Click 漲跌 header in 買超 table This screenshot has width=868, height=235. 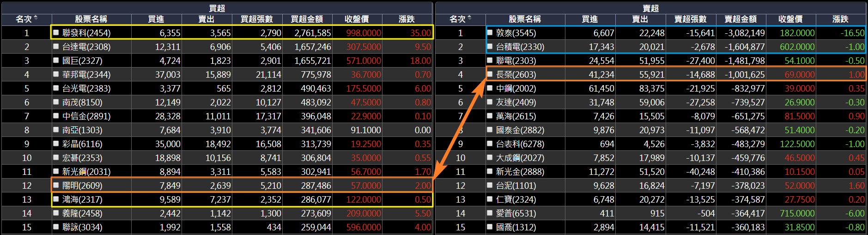point(407,19)
